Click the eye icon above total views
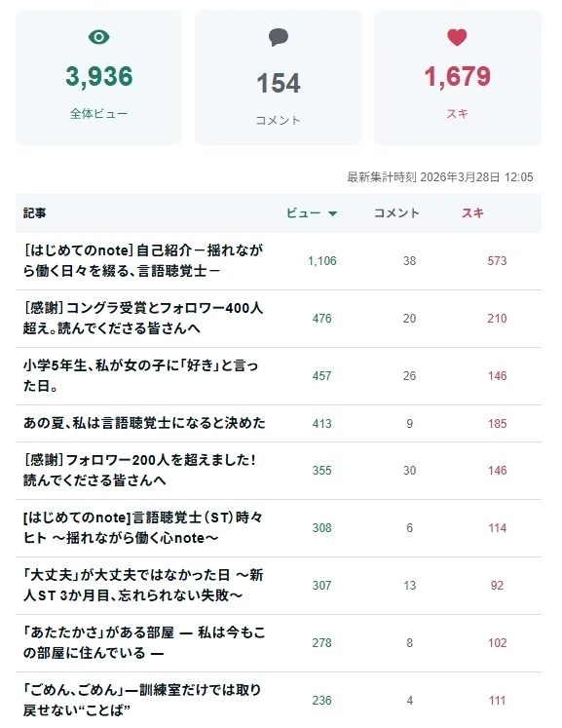The height and width of the screenshot is (728, 562). (98, 37)
